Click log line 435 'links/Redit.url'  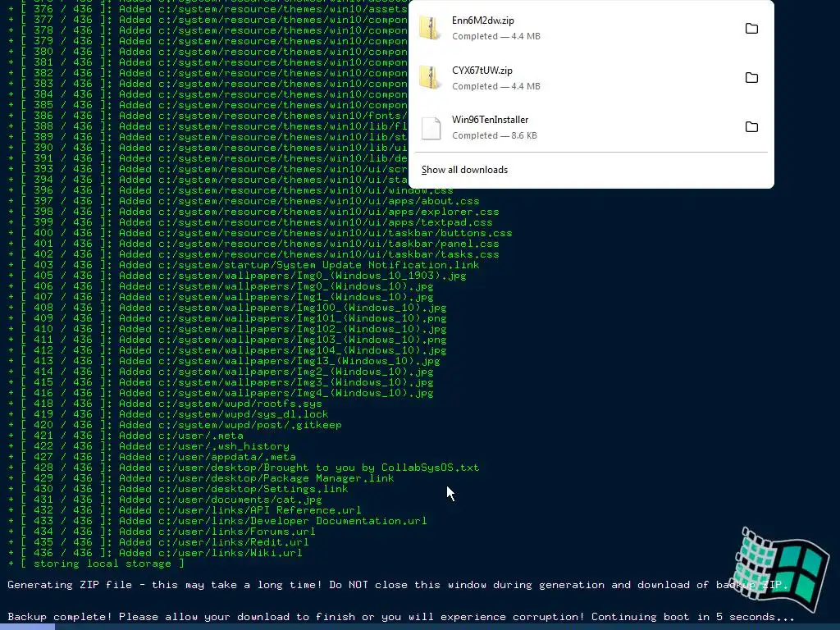158,542
